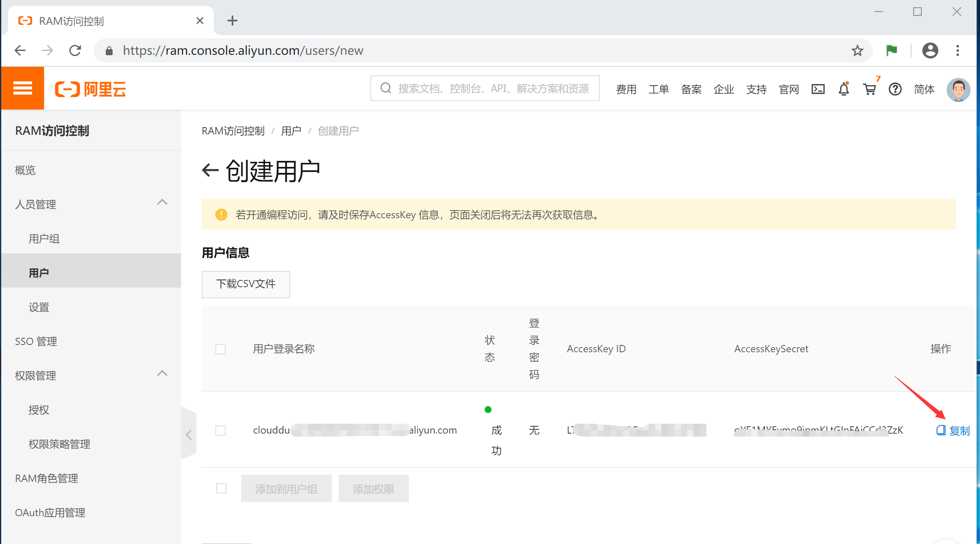The height and width of the screenshot is (544, 980).
Task: Click 添加到用户组 button
Action: pos(286,488)
